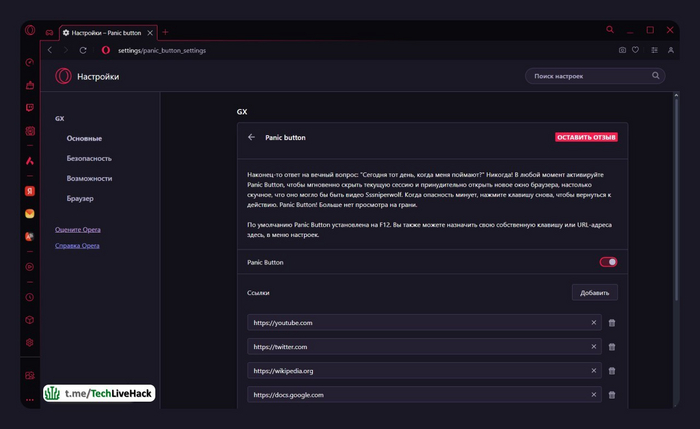This screenshot has height=429, width=700.
Task: Clear the youtube.com link field
Action: tap(594, 322)
